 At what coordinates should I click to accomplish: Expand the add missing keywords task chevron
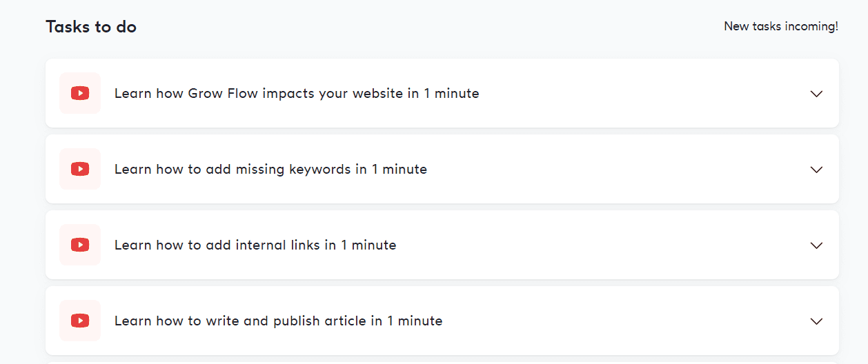pos(816,170)
